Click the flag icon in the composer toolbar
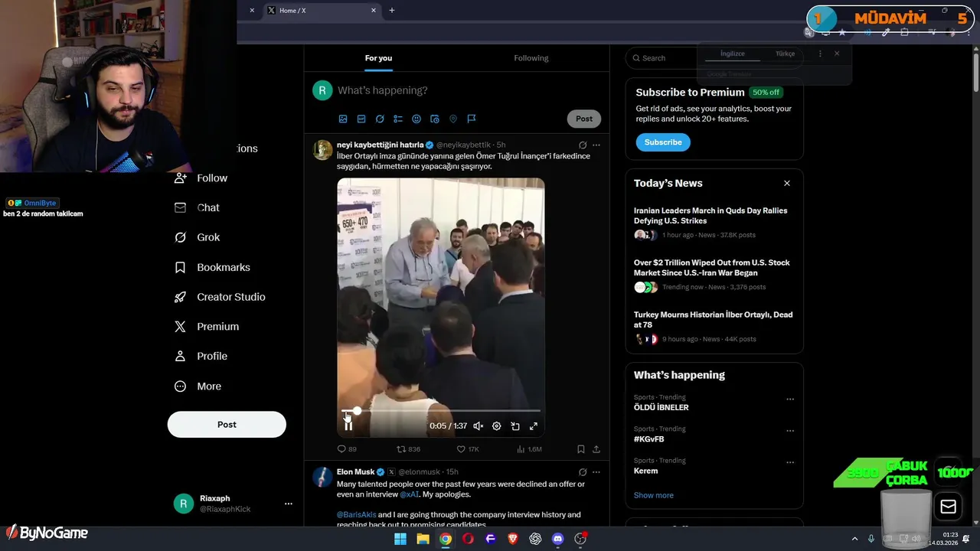 (472, 119)
